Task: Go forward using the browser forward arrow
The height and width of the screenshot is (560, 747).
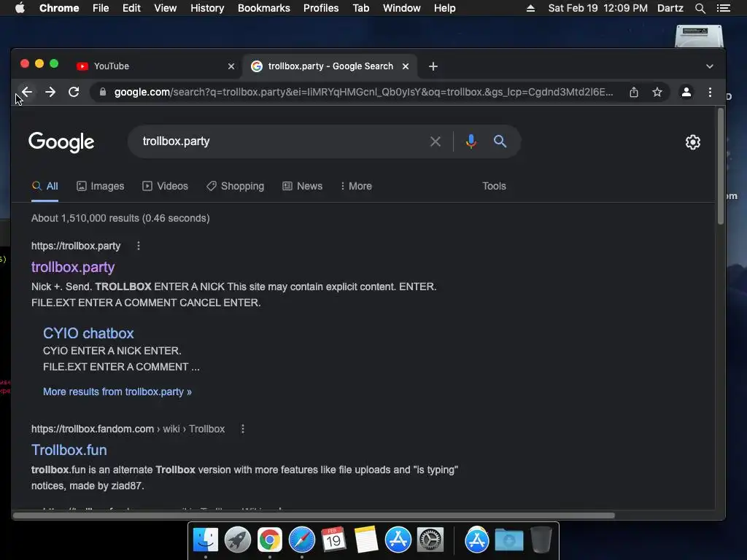Action: pyautogui.click(x=50, y=92)
